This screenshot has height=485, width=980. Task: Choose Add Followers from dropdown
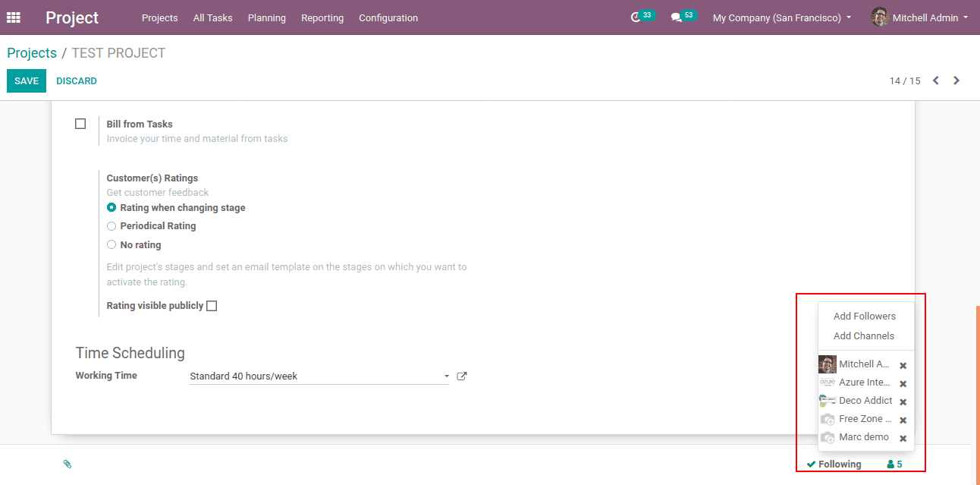(x=865, y=316)
